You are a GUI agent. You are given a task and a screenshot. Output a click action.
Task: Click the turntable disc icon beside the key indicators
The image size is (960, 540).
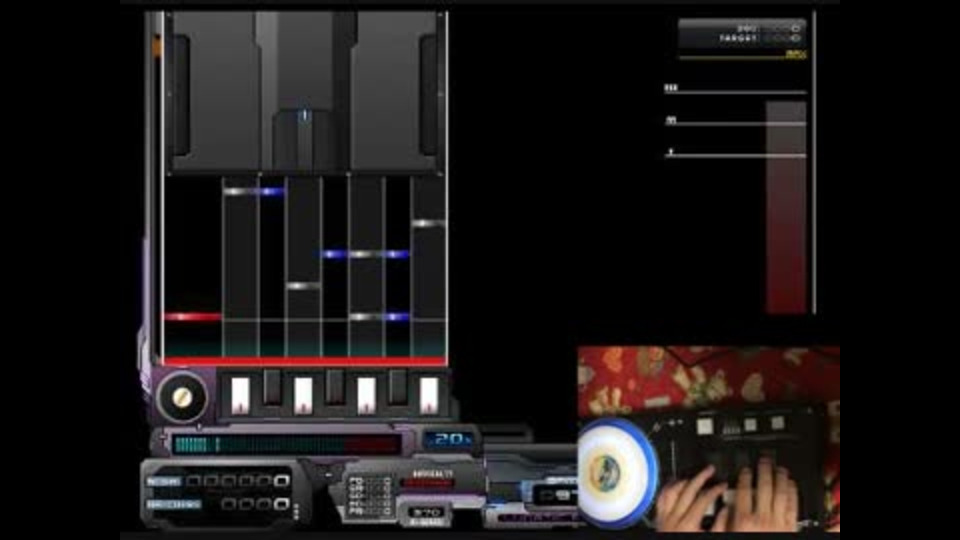click(182, 397)
